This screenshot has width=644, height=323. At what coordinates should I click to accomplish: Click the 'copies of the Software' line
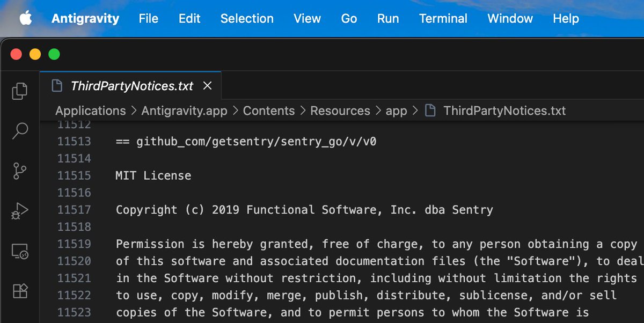(352, 312)
